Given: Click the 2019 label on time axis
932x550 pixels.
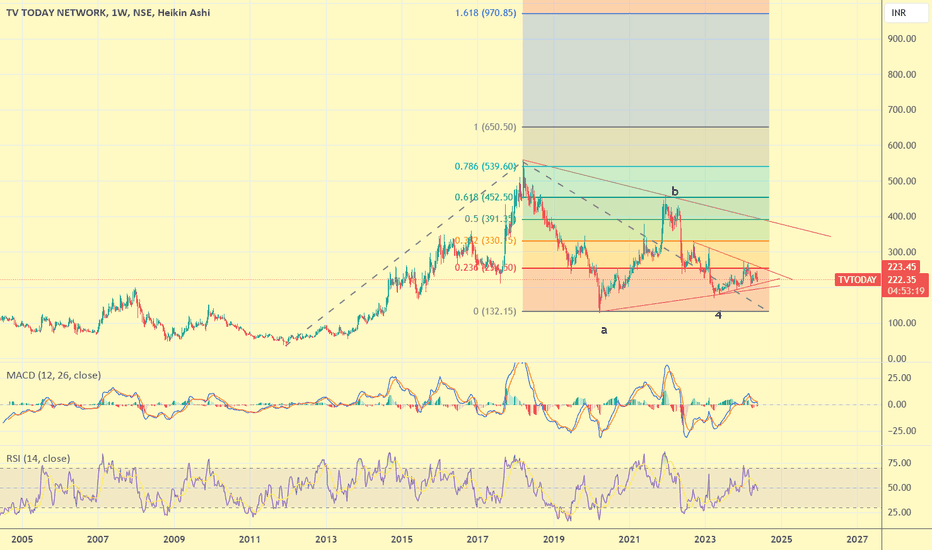Looking at the screenshot, I should pyautogui.click(x=553, y=539).
